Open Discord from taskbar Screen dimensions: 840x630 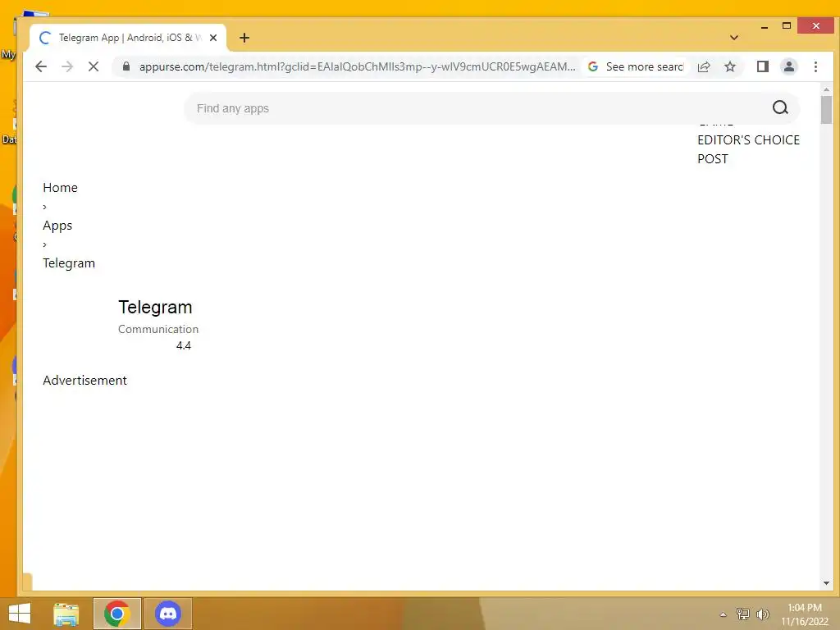point(167,614)
